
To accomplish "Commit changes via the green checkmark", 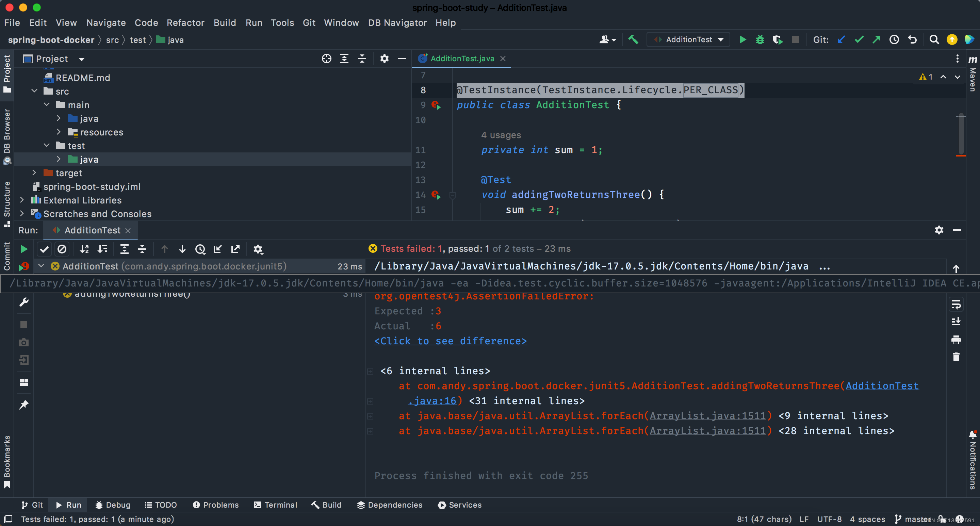I will [859, 39].
